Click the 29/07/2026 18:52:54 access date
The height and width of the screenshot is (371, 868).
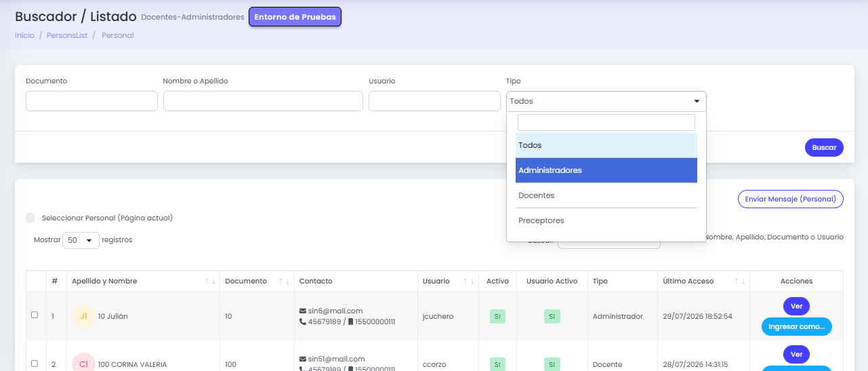click(x=697, y=316)
